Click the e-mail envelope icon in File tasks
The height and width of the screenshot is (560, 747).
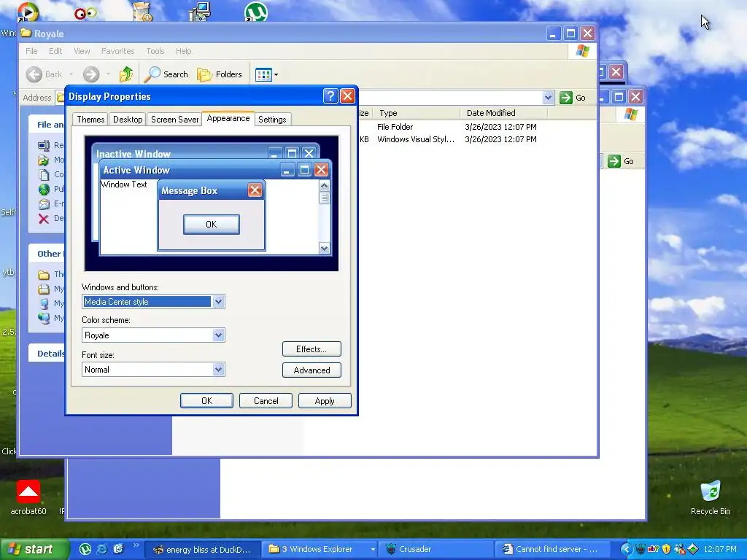pos(44,204)
